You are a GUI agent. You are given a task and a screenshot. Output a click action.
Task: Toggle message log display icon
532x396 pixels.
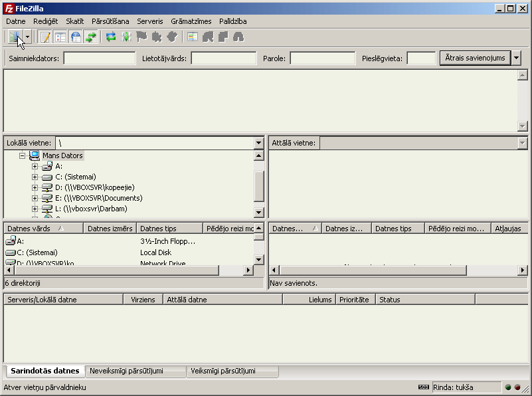pyautogui.click(x=45, y=37)
